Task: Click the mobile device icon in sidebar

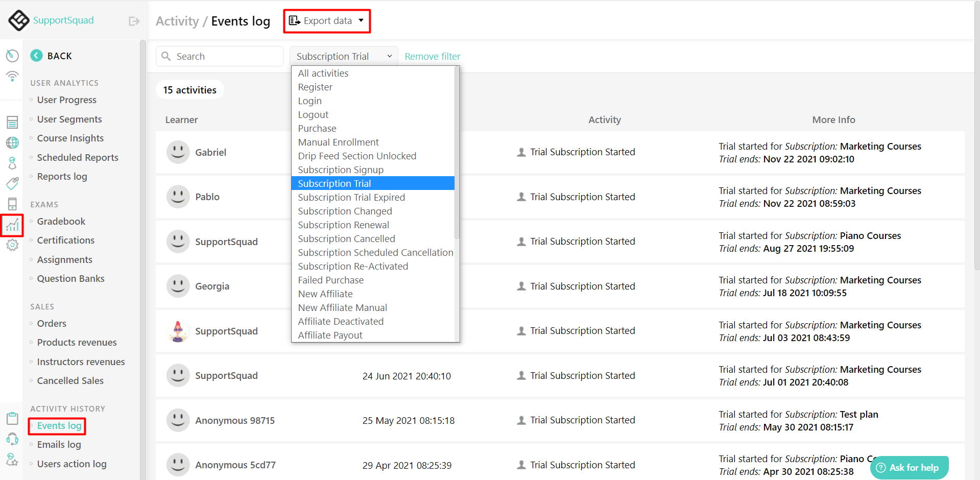Action: (x=12, y=203)
